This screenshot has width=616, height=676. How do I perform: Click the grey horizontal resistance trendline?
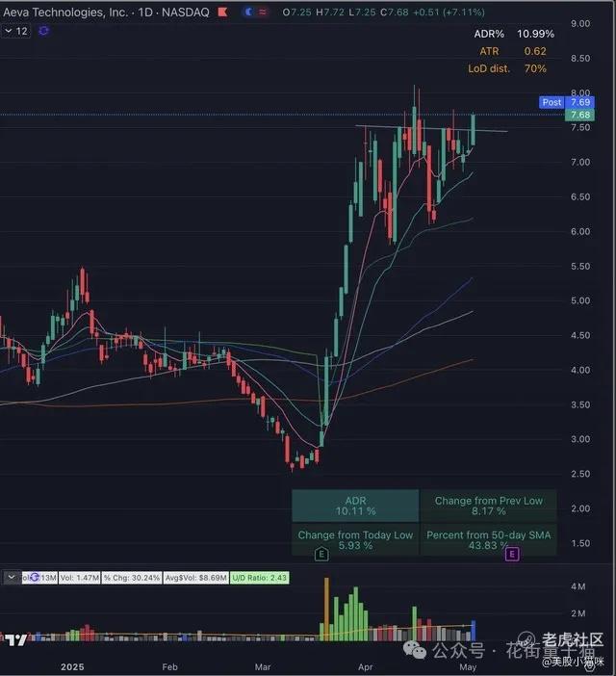431,128
